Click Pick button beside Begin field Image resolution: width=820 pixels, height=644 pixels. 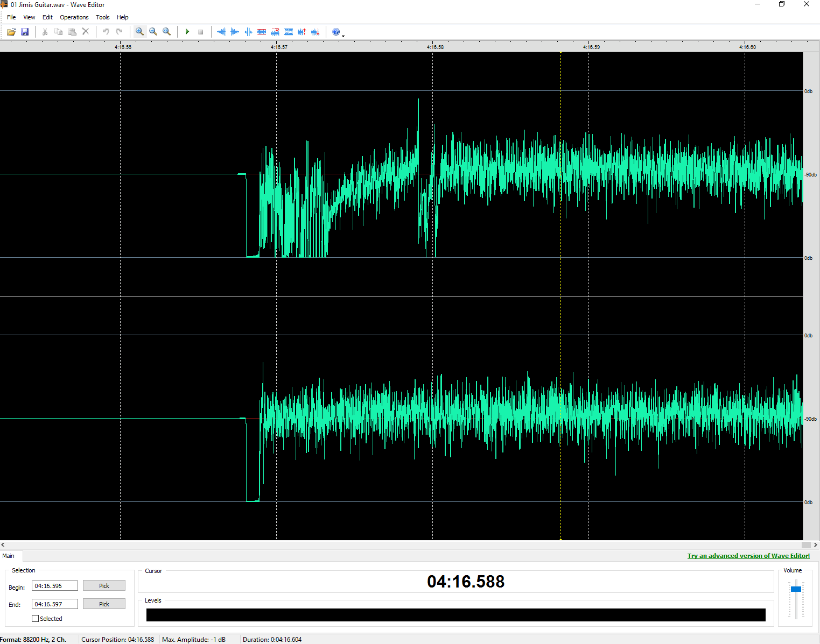104,586
